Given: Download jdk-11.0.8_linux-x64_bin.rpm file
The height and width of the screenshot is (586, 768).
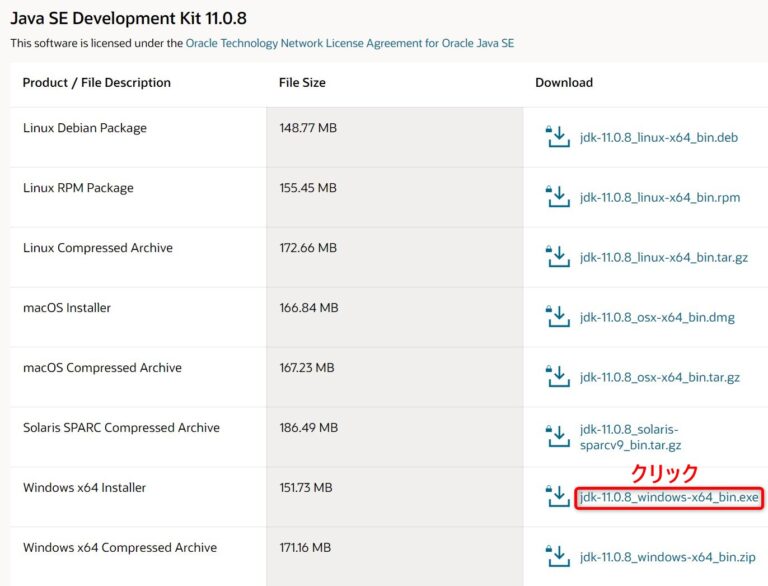Looking at the screenshot, I should pos(659,197).
